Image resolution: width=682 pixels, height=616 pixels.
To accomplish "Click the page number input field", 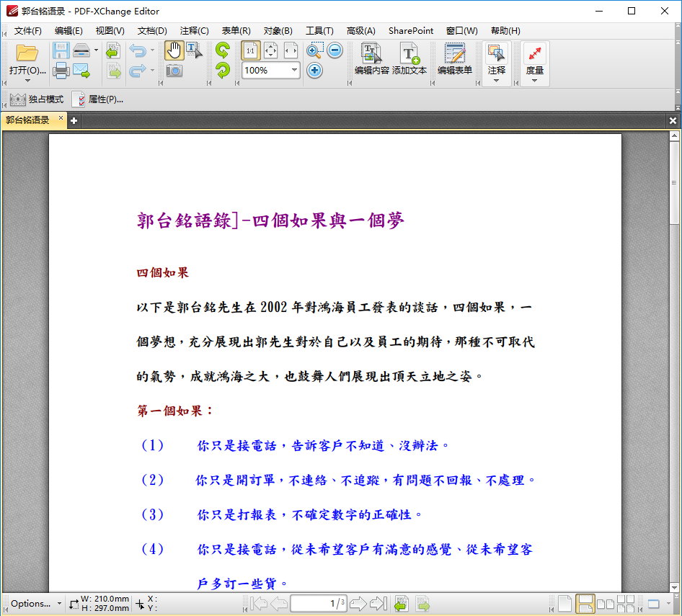I will [x=319, y=604].
